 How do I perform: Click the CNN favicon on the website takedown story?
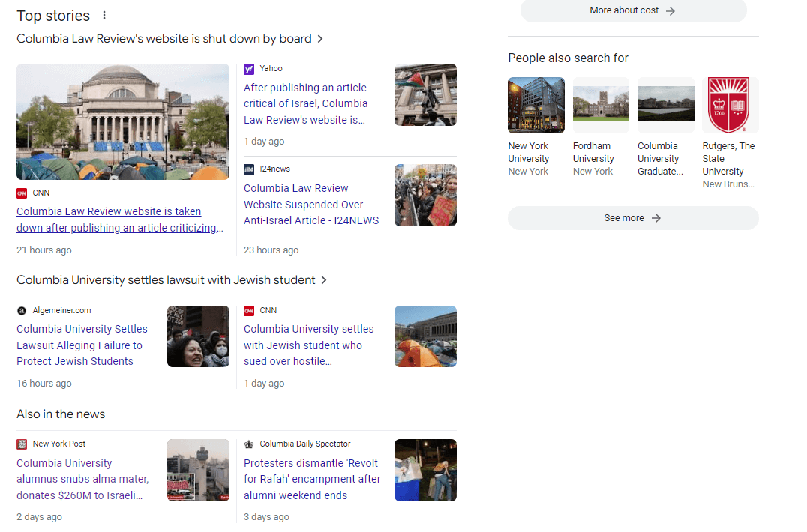click(x=22, y=193)
